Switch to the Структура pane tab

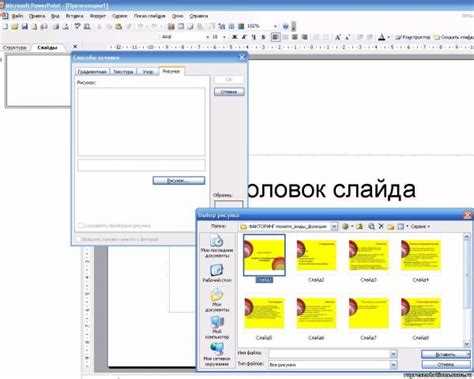coord(15,47)
